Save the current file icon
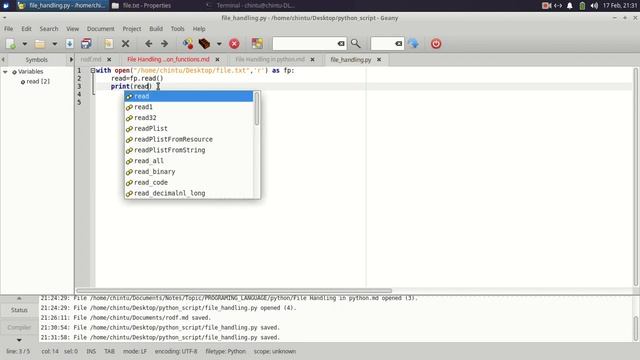Screen dimensions: 640x360 (x=69, y=44)
